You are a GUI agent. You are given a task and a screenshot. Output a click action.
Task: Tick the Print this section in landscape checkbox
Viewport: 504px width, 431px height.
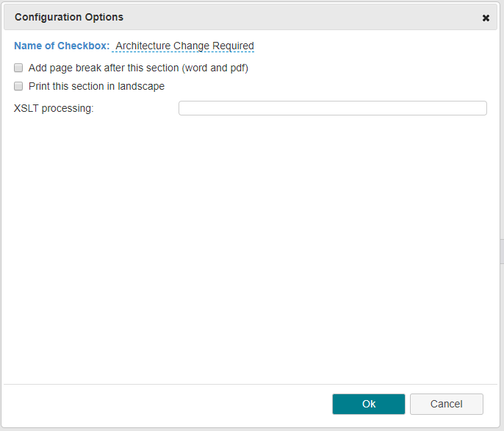coord(18,86)
